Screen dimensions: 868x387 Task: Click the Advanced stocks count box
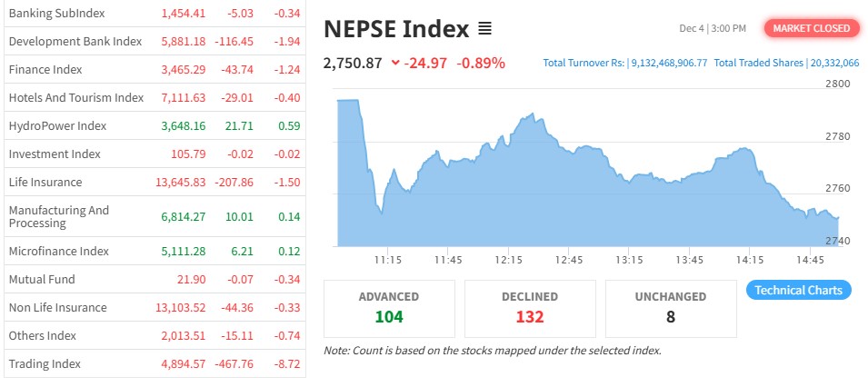coord(388,307)
